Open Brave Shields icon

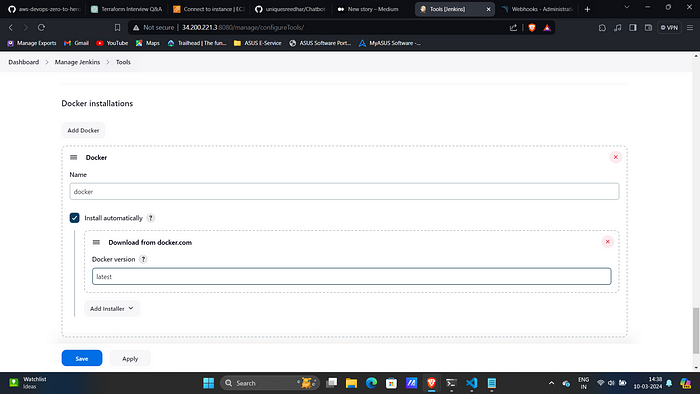tap(532, 27)
